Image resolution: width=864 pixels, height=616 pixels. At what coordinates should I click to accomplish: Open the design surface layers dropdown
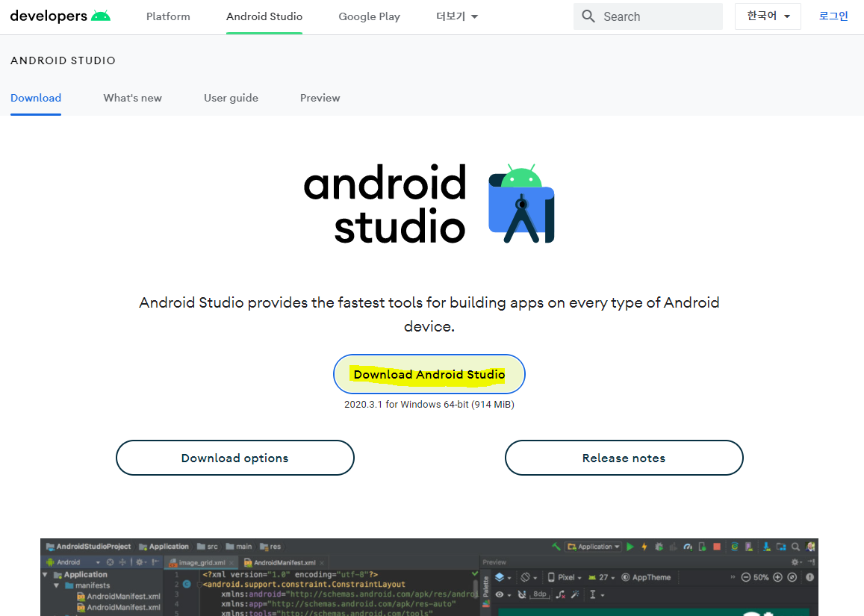coord(503,577)
